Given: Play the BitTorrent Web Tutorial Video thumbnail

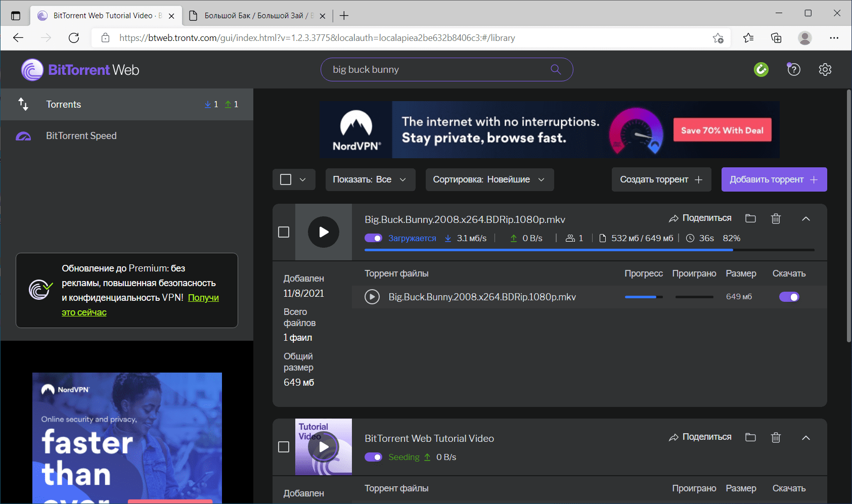Looking at the screenshot, I should pos(324,447).
